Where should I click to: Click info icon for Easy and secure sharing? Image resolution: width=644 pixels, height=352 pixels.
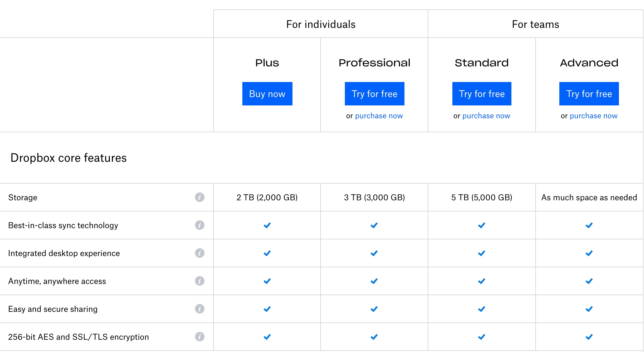pyautogui.click(x=199, y=309)
